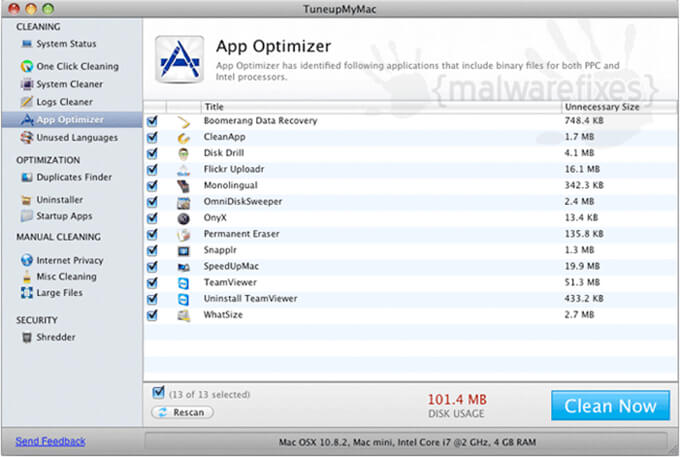Click OmniDiskSweeper app icon
The height and width of the screenshot is (457, 680).
pyautogui.click(x=184, y=202)
